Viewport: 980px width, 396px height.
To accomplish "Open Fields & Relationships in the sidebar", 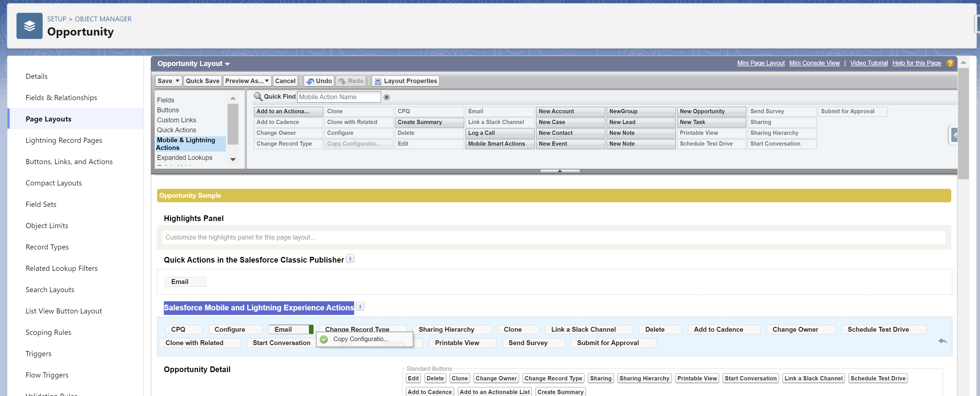I will pos(61,98).
